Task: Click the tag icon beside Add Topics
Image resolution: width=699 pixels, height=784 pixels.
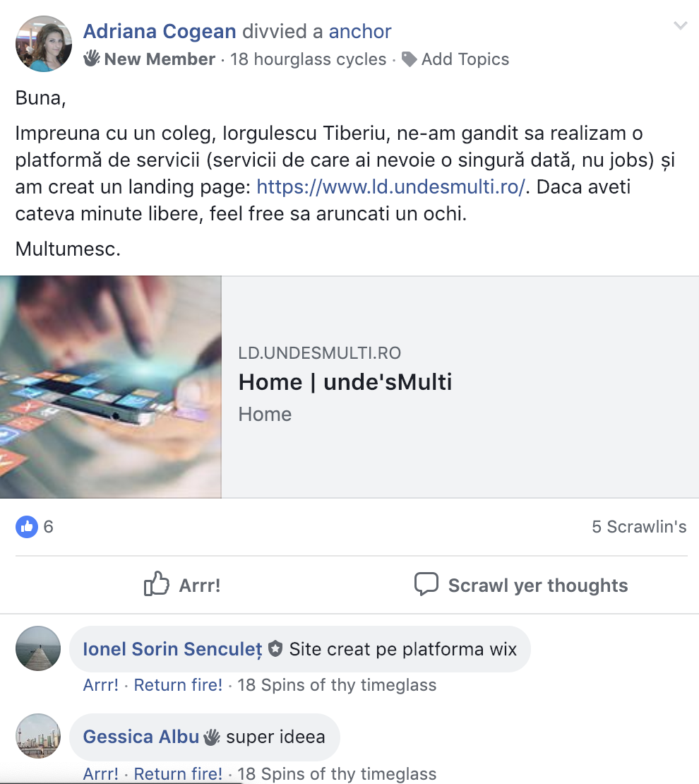Action: coord(409,59)
